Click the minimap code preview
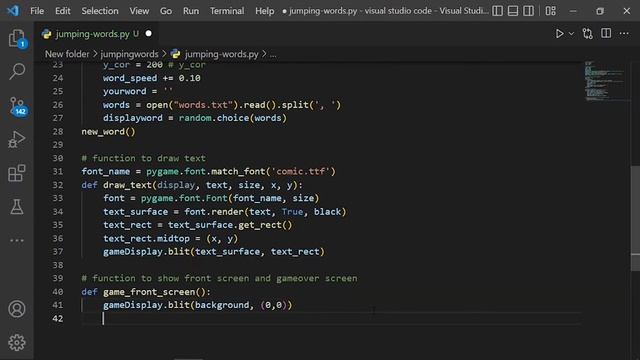640x360 pixels. (x=605, y=81)
